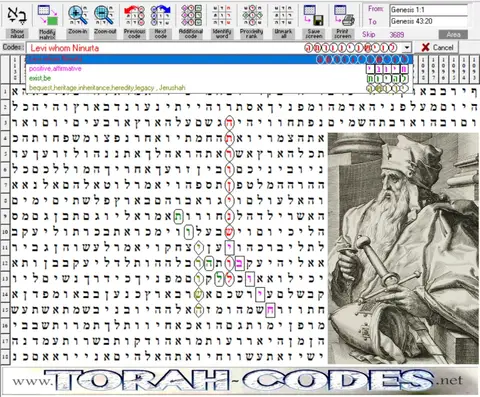
Task: Click the red circled letter in row 3
Action: click(x=229, y=122)
